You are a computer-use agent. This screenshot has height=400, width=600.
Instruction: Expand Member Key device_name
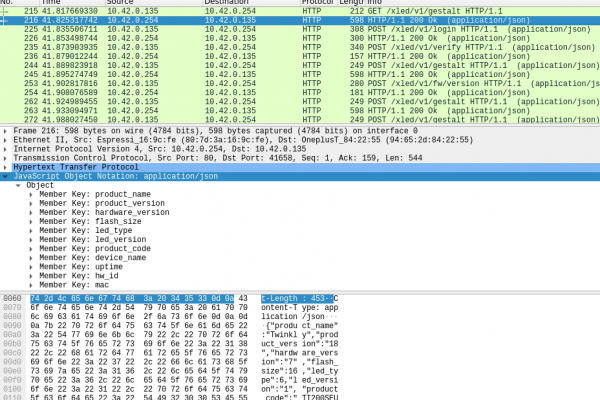point(31,258)
